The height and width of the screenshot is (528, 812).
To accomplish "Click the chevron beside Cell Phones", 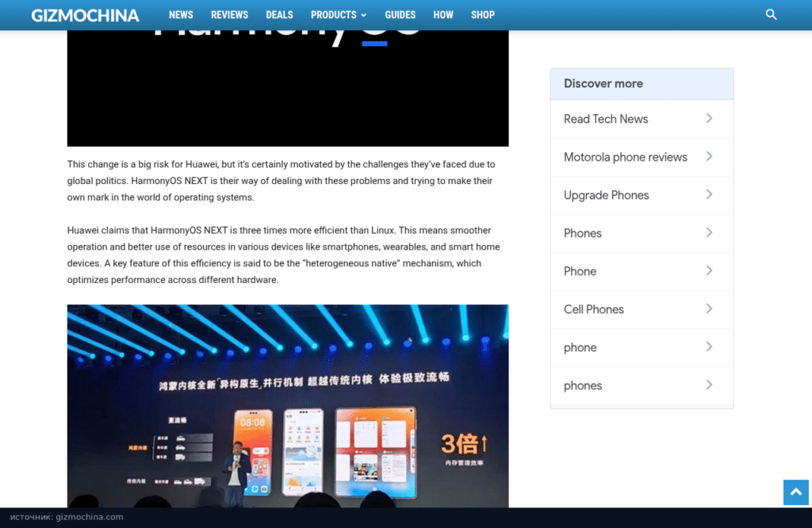I will (x=710, y=308).
